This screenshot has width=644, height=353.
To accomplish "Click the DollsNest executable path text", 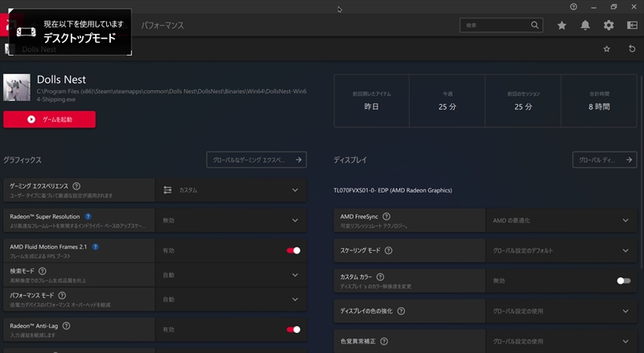I will point(171,95).
